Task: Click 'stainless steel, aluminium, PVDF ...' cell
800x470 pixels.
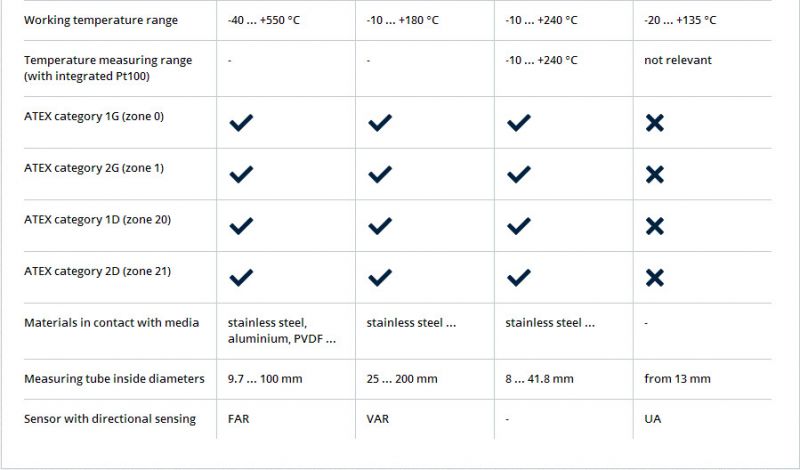Action: [x=281, y=331]
